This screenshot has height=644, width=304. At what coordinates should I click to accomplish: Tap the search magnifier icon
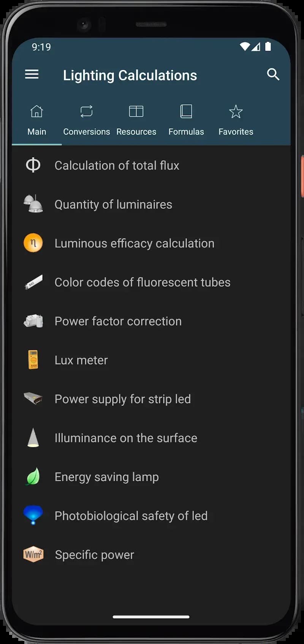coord(273,74)
